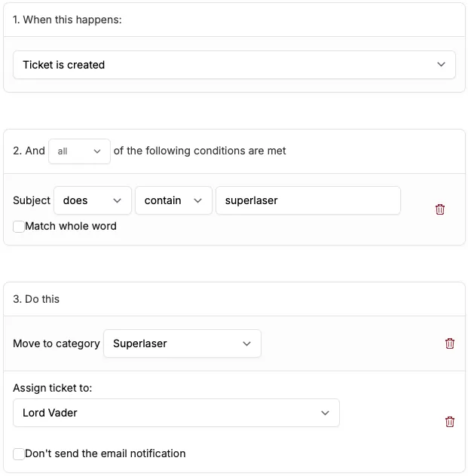
Task: Open the 'contain' comparison dropdown
Action: click(x=173, y=200)
